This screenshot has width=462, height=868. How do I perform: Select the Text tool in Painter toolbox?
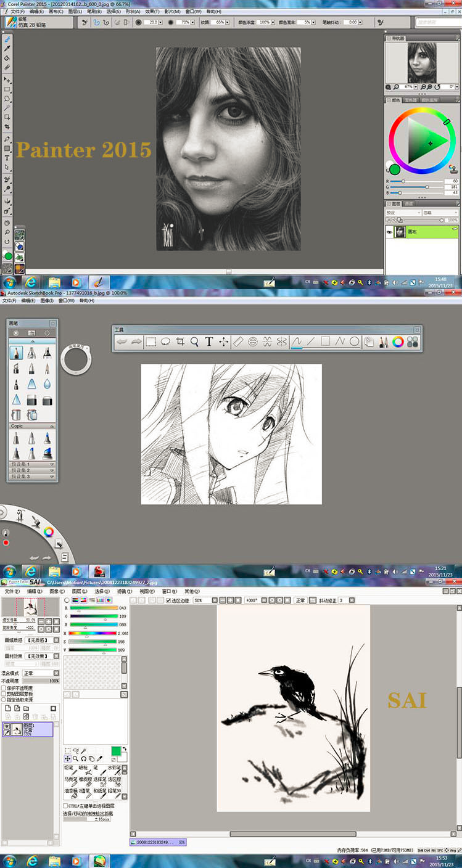pos(7,158)
